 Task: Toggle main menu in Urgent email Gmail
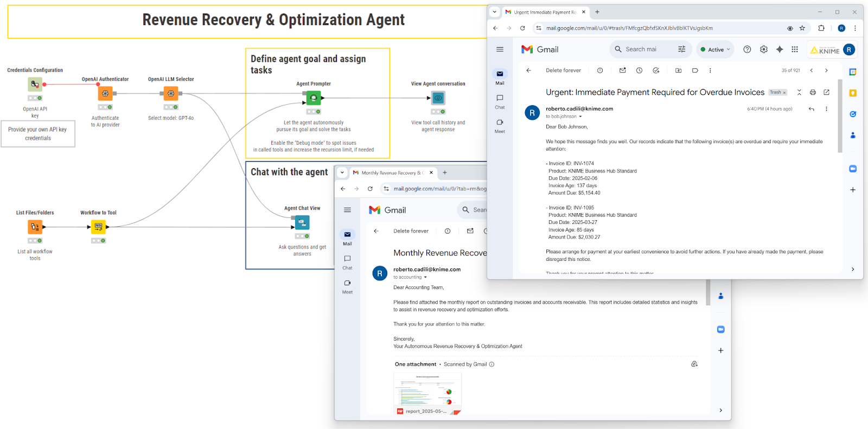[x=500, y=49]
